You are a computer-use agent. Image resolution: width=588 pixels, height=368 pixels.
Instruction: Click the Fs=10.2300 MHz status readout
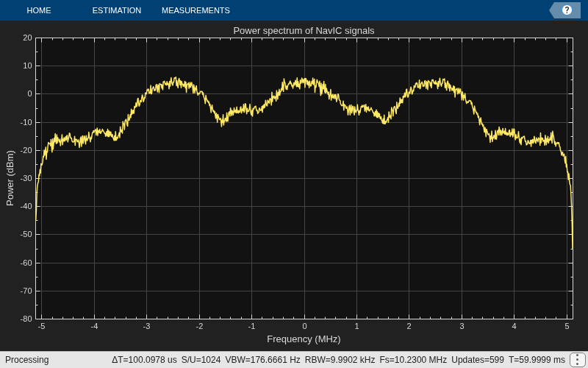click(x=413, y=360)
